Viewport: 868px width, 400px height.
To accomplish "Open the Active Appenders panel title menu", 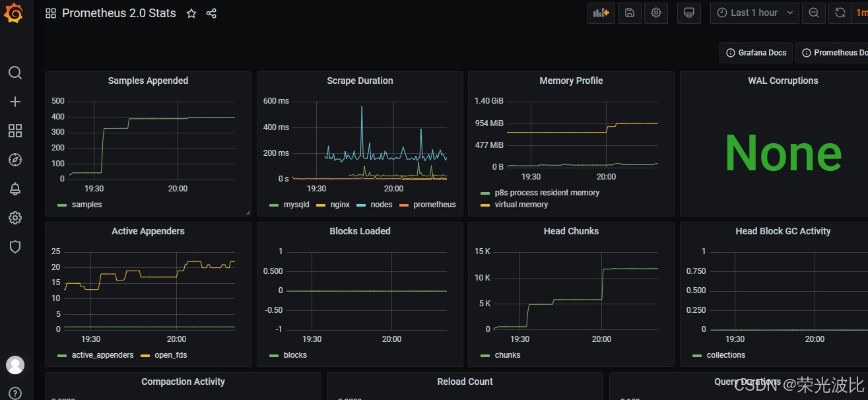I will [x=148, y=231].
